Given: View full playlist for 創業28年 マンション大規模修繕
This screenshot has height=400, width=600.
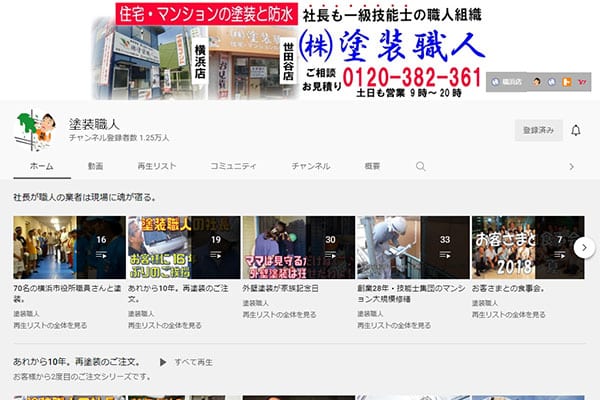Looking at the screenshot, I should click(x=394, y=325).
